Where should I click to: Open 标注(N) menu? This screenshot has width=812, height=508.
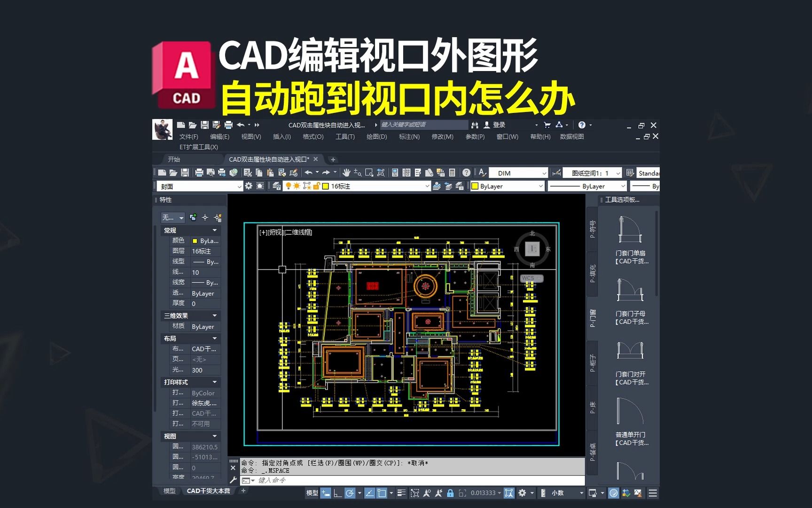coord(409,137)
